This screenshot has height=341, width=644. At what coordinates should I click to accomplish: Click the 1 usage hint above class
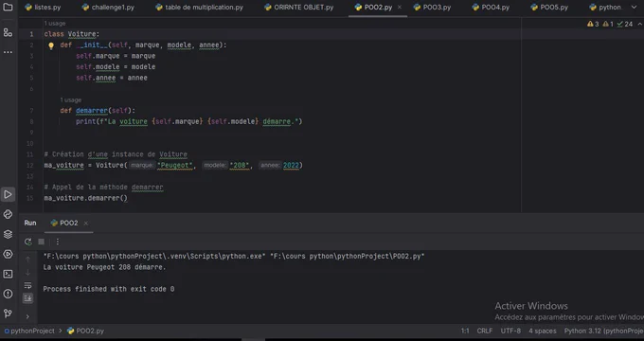coord(55,24)
